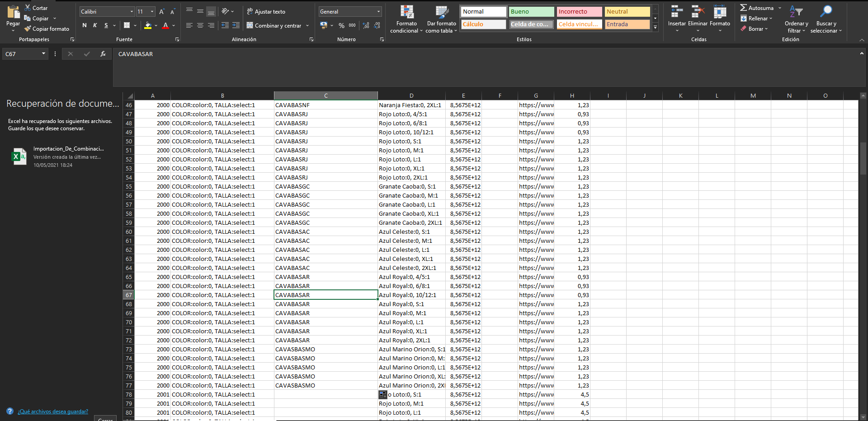Open Dar formato como tabla menu
The height and width of the screenshot is (421, 868).
441,18
